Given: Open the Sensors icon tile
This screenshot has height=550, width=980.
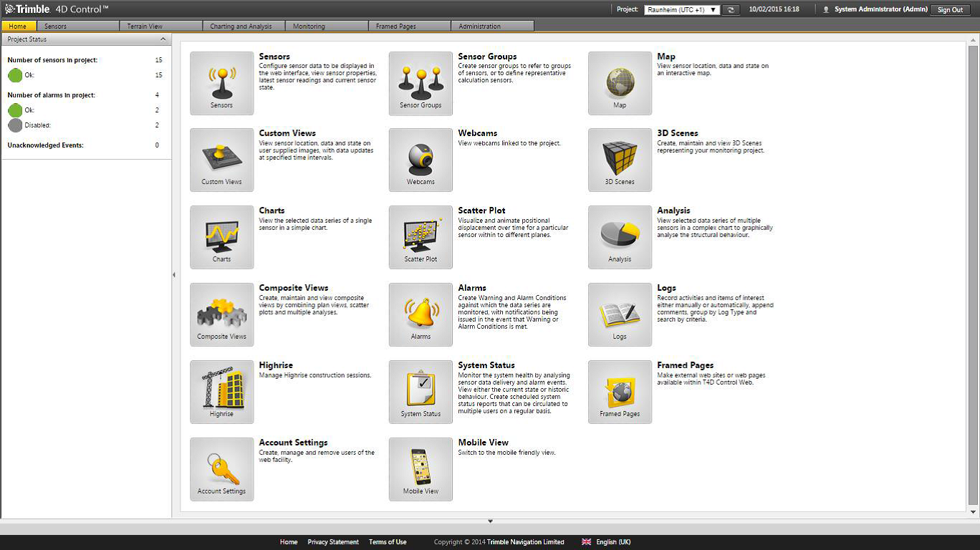Looking at the screenshot, I should (221, 83).
